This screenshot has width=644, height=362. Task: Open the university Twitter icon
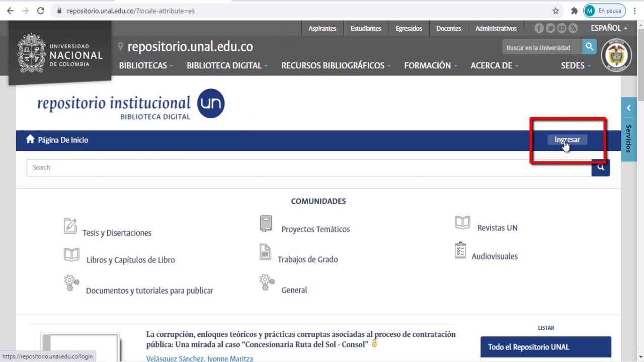(x=550, y=28)
